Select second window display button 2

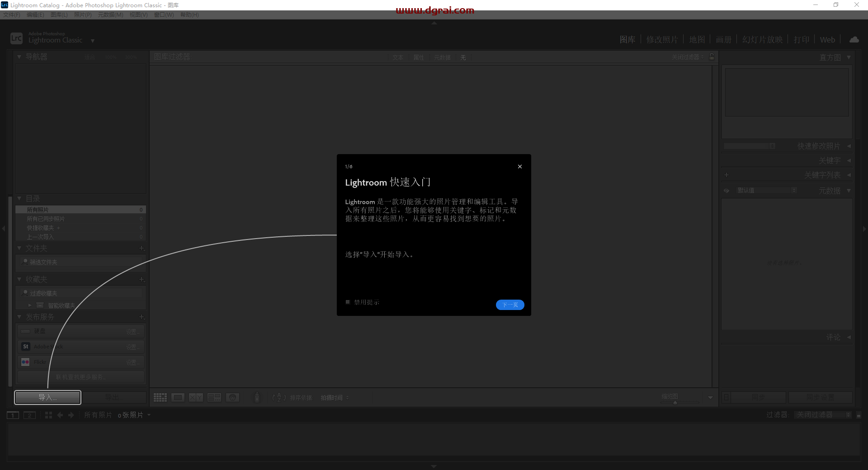[29, 415]
